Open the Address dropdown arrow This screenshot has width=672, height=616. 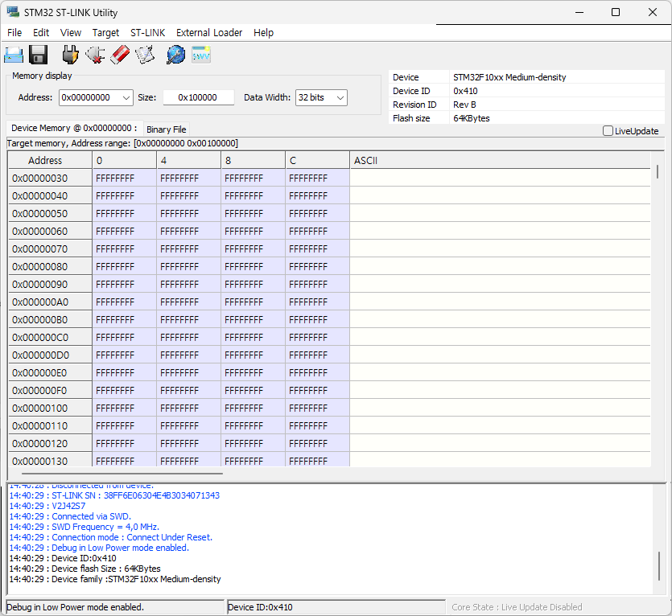tap(126, 97)
